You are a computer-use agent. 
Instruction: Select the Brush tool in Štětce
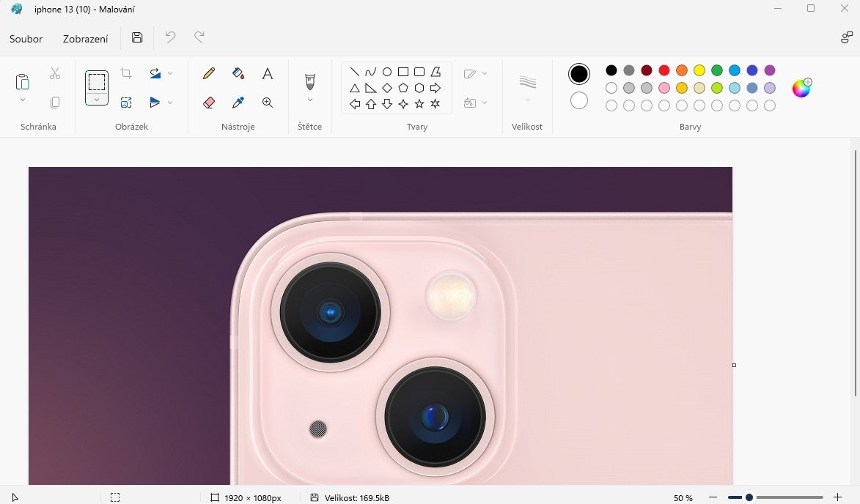(310, 81)
